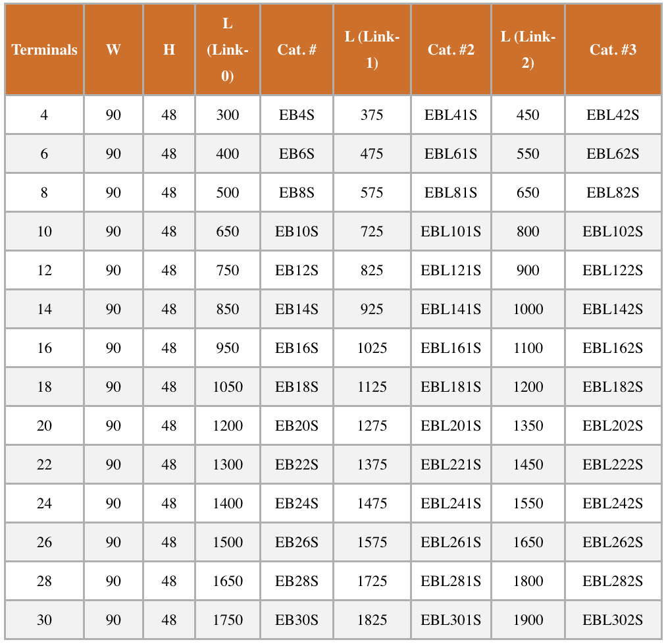Click the H column header
The image size is (666, 644).
pyautogui.click(x=169, y=50)
